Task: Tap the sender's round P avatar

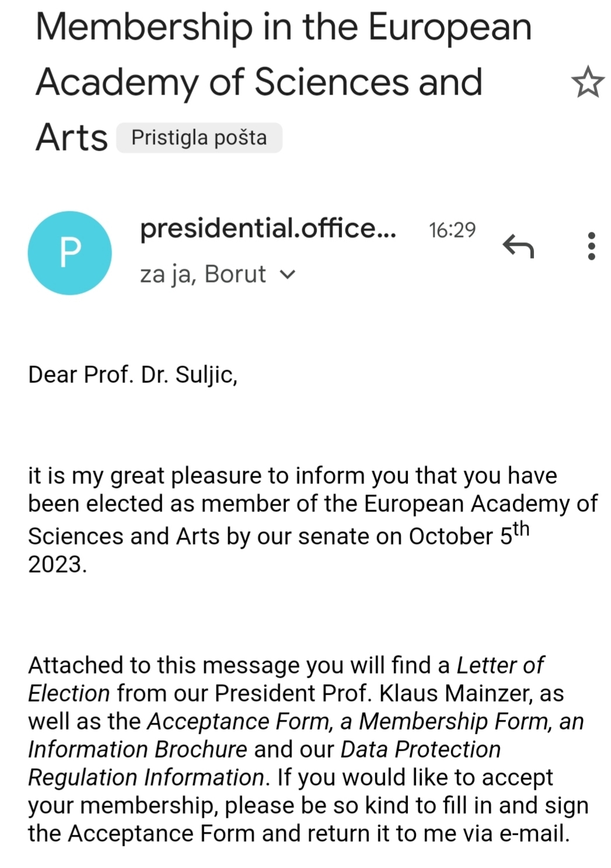Action: (x=70, y=253)
